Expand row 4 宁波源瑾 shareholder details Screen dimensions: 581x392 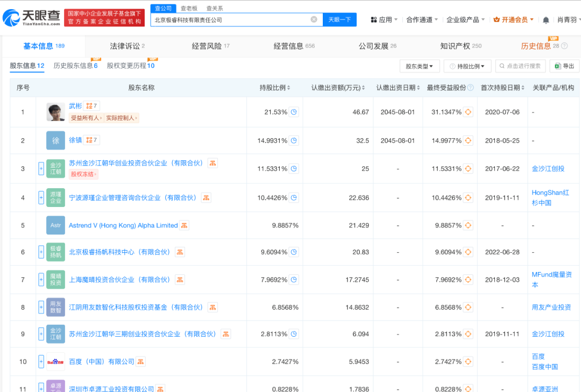pyautogui.click(x=41, y=198)
